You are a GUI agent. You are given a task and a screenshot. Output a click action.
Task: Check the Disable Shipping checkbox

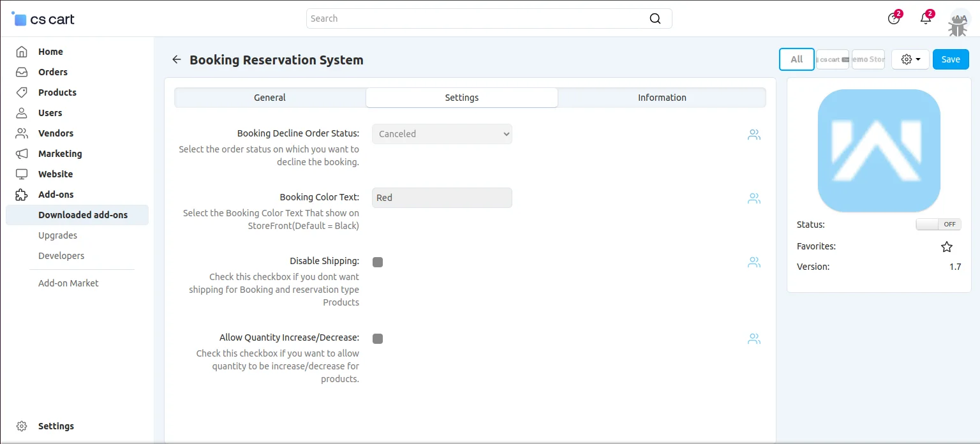point(378,262)
